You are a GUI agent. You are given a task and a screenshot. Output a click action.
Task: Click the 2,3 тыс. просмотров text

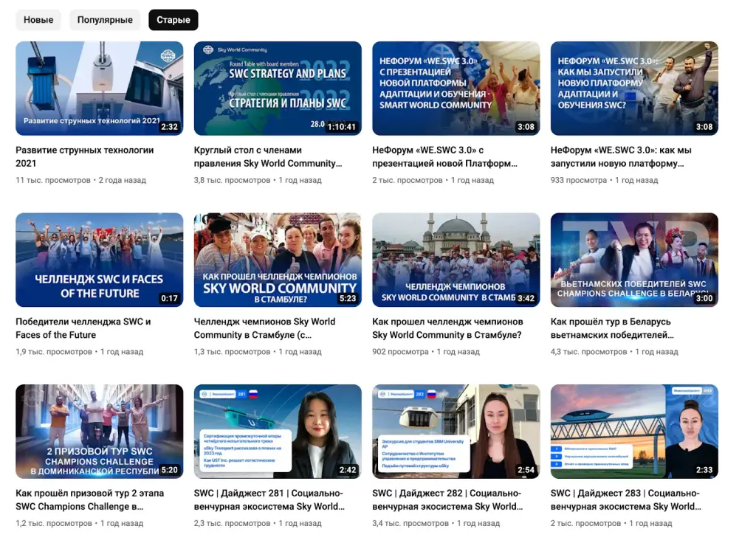pyautogui.click(x=232, y=523)
